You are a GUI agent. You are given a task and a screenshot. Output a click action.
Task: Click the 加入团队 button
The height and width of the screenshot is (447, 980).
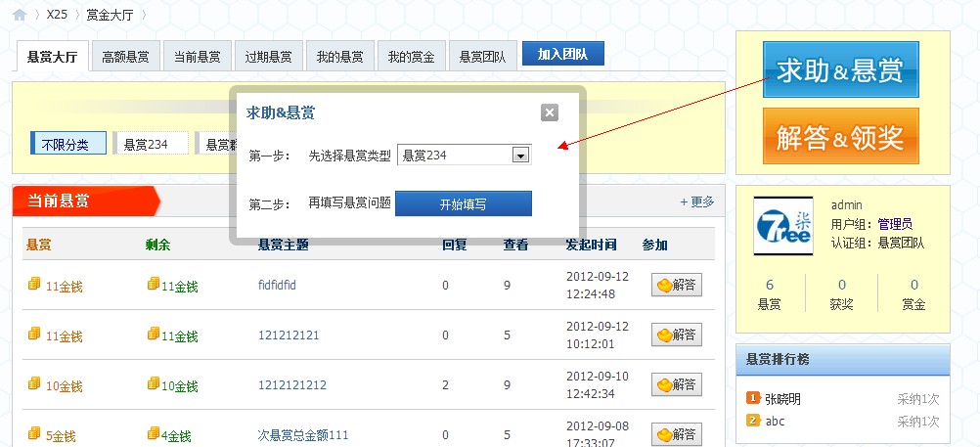click(563, 54)
